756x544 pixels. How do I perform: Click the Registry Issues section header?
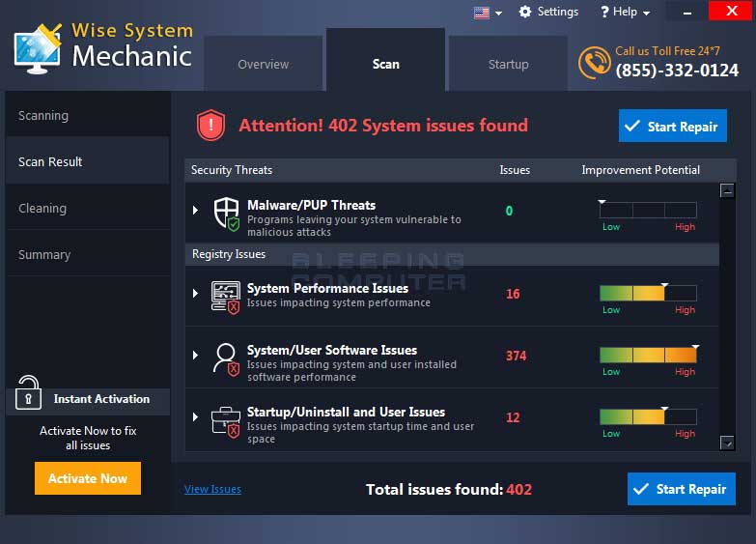point(452,254)
